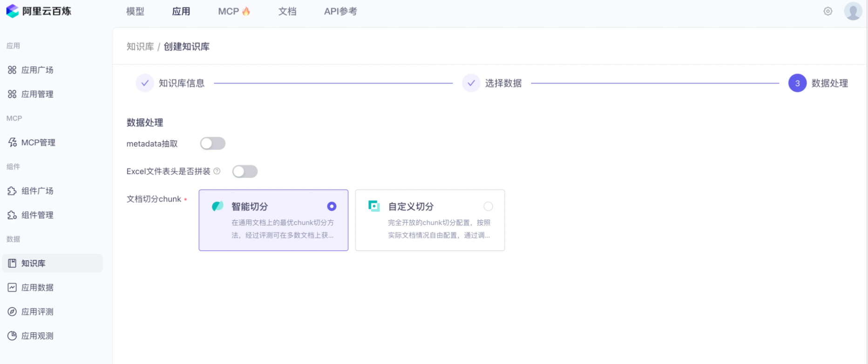This screenshot has width=868, height=364.
Task: Click the MCP fire icon in top nav
Action: pyautogui.click(x=246, y=11)
